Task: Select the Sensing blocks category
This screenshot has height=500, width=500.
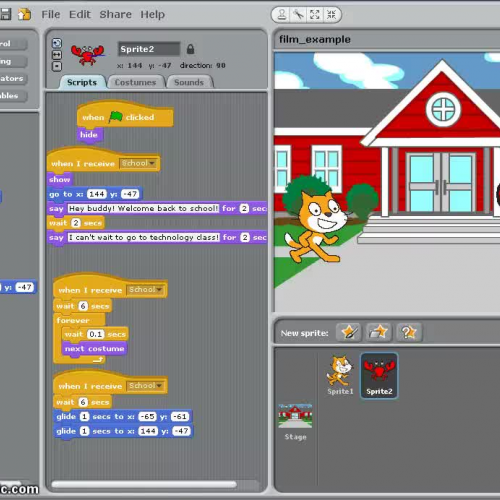Action: [x=13, y=61]
